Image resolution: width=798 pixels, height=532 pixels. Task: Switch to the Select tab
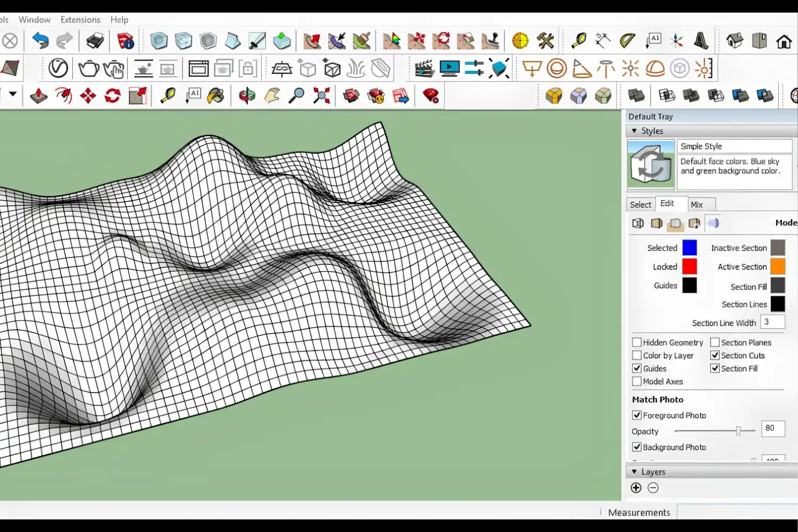click(x=641, y=204)
